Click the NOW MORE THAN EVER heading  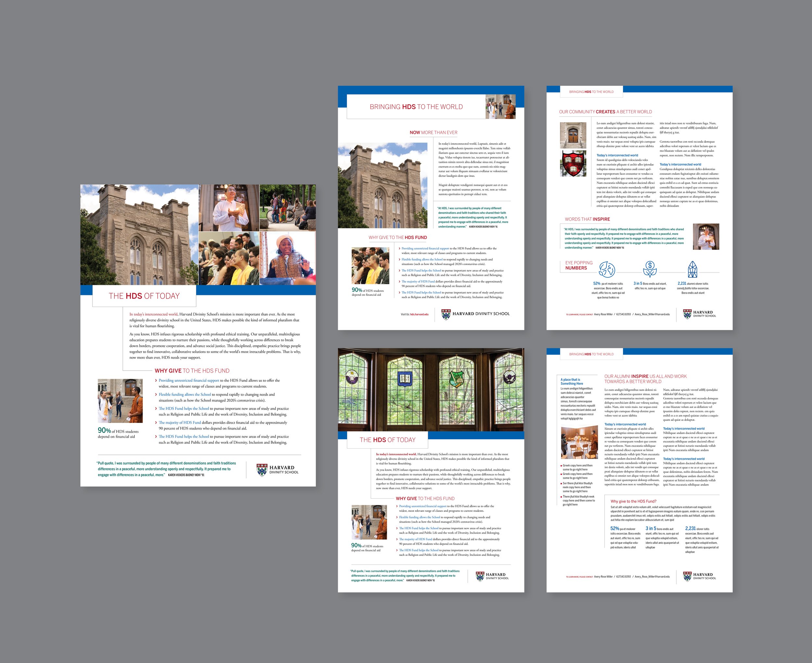pos(433,133)
